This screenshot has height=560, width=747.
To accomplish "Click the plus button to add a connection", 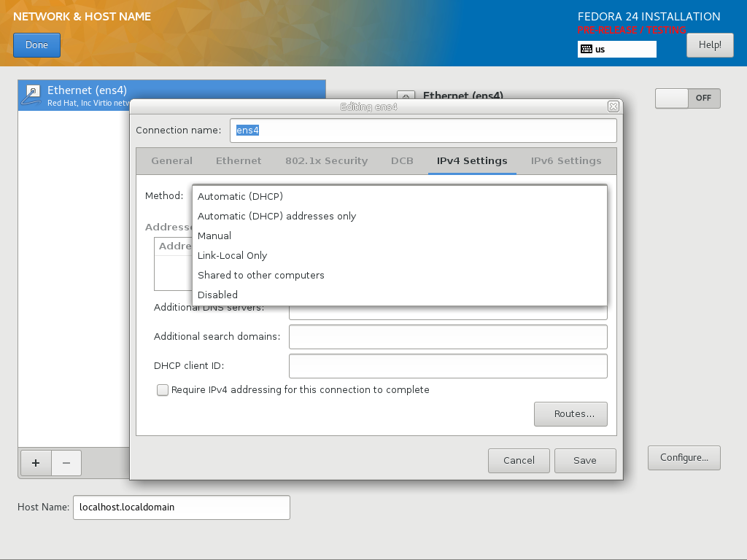I will (36, 463).
